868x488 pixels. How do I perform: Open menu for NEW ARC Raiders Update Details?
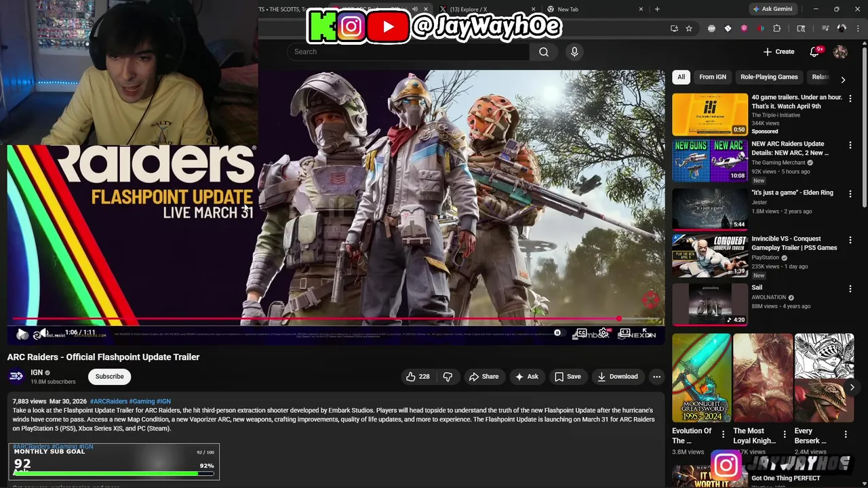850,145
